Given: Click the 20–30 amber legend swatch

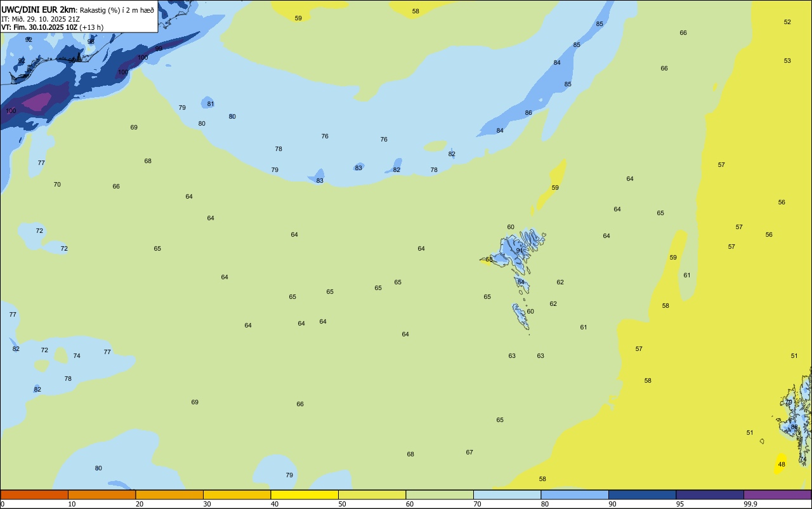Looking at the screenshot, I should [x=169, y=494].
